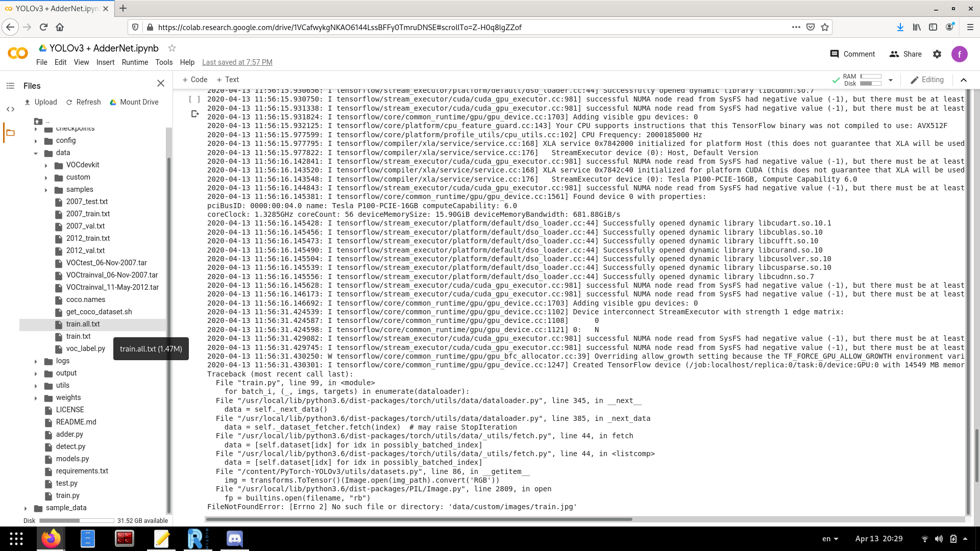The image size is (980, 551).
Task: Collapse the header with the chevron toggle
Action: tap(964, 80)
